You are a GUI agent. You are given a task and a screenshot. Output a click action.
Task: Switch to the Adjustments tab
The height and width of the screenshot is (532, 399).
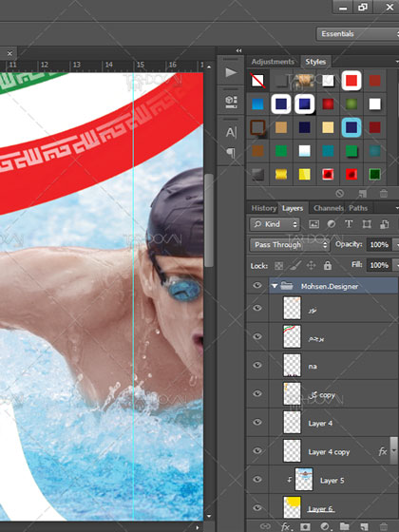tap(273, 62)
